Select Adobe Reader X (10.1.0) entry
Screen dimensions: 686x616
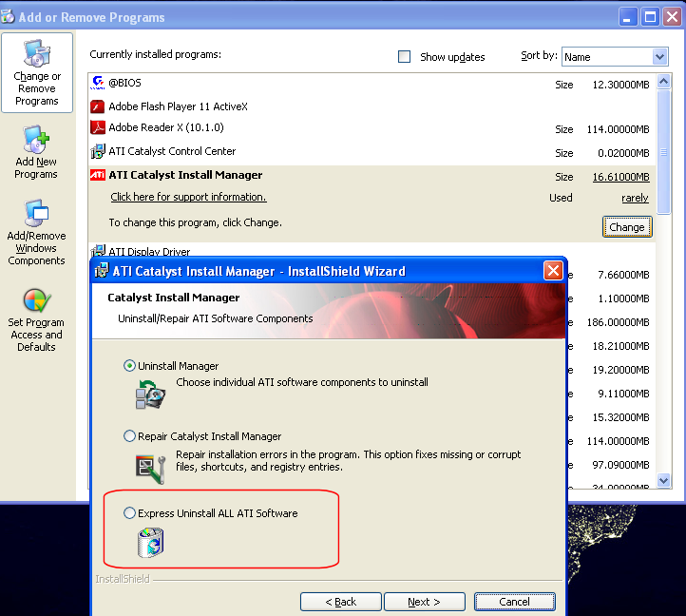tap(372, 127)
